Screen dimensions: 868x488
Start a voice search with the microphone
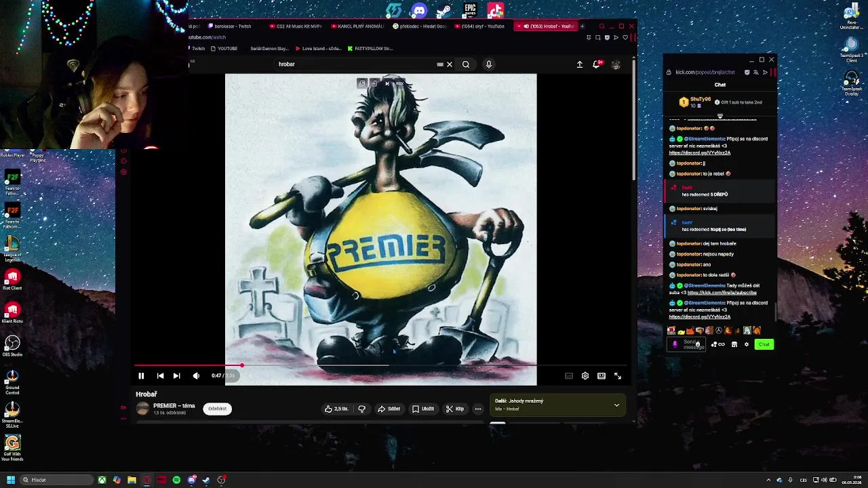click(488, 64)
